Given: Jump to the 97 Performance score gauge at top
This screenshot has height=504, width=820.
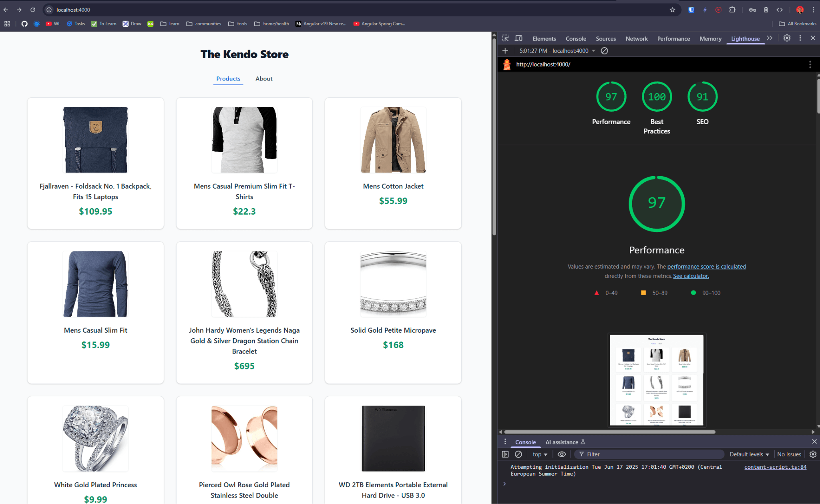Looking at the screenshot, I should 611,97.
